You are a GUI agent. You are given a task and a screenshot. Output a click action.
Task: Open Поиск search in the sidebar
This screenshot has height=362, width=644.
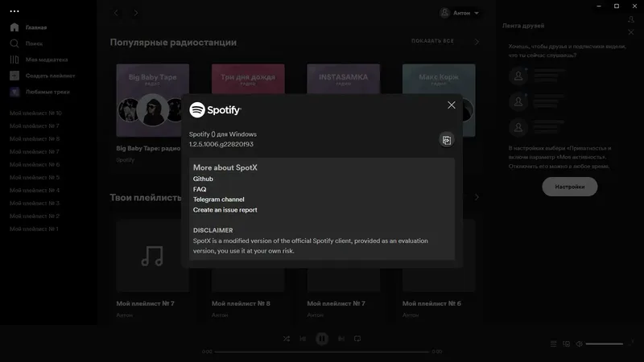27,43
